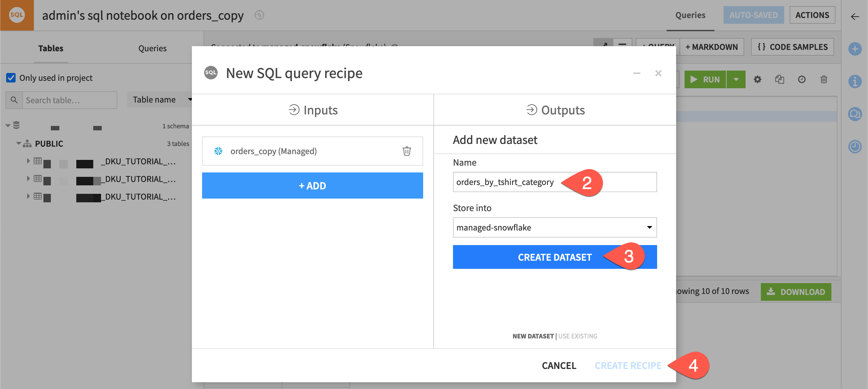Remove orders_copy input with trash icon

click(x=406, y=151)
